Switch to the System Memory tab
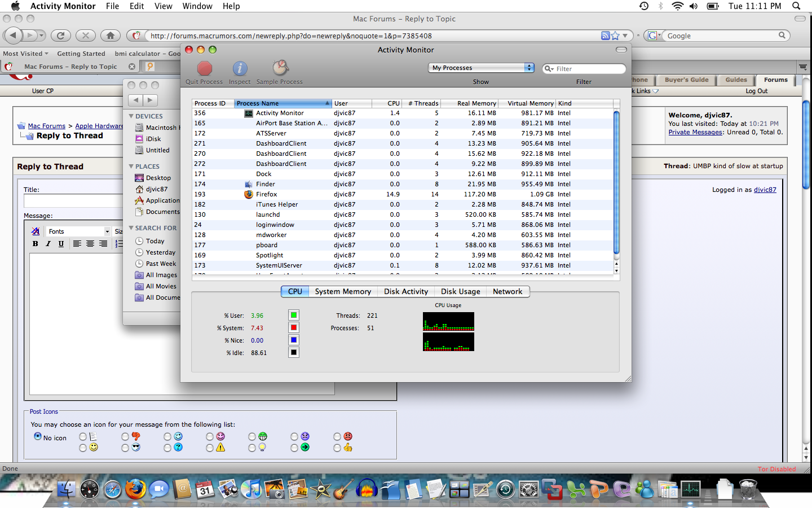 point(343,291)
